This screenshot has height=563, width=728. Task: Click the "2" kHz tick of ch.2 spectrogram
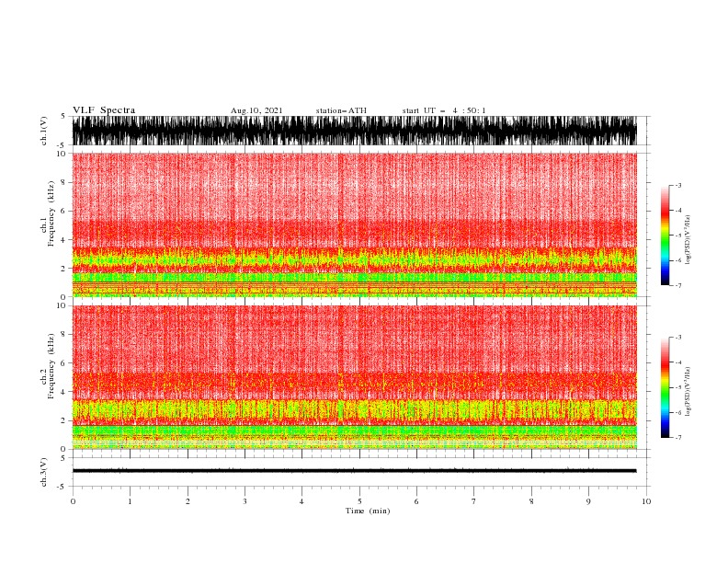pos(64,420)
